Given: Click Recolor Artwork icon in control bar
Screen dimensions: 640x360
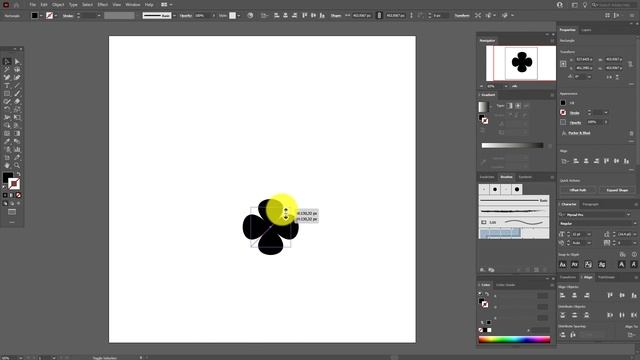Looking at the screenshot, I should click(x=250, y=16).
